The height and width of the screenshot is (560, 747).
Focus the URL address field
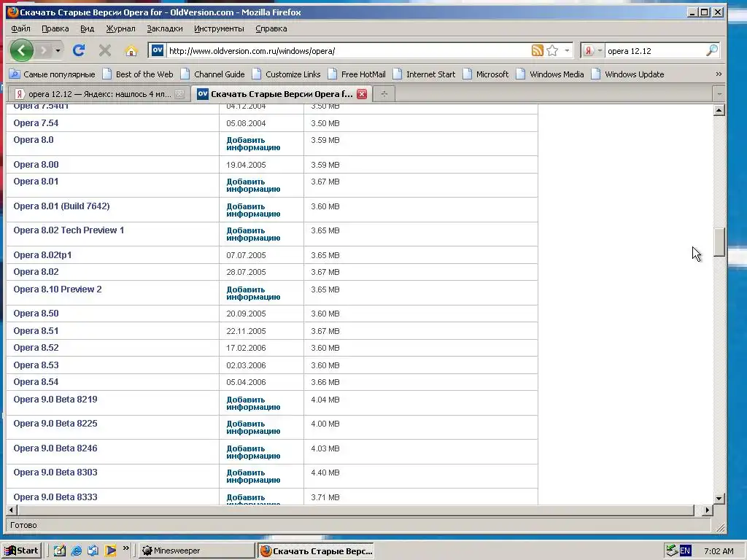(x=348, y=50)
